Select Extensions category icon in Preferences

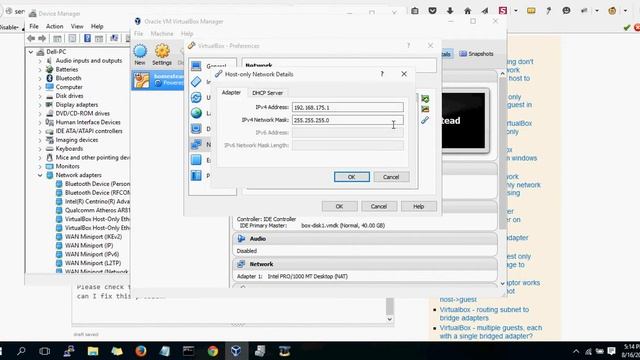[196, 160]
